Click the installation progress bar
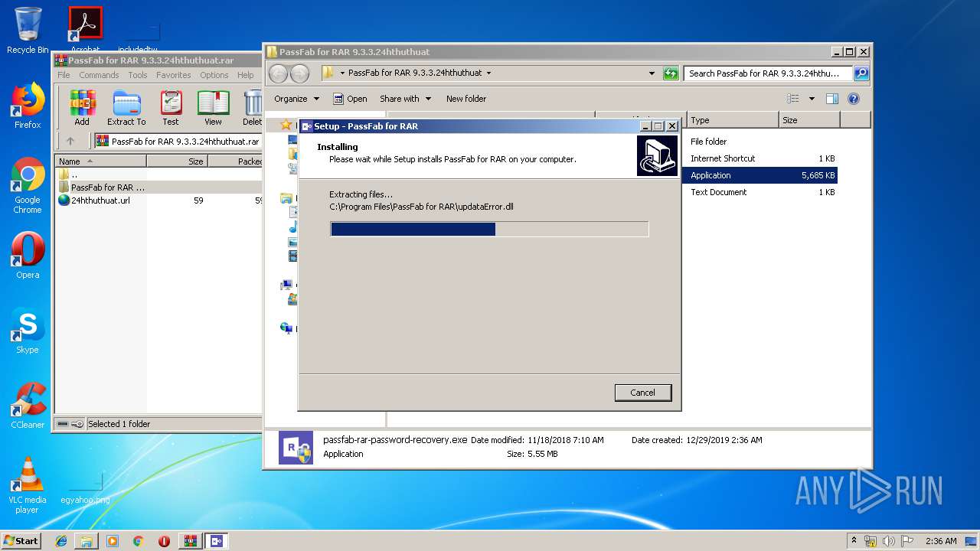Image resolution: width=980 pixels, height=551 pixels. 489,229
